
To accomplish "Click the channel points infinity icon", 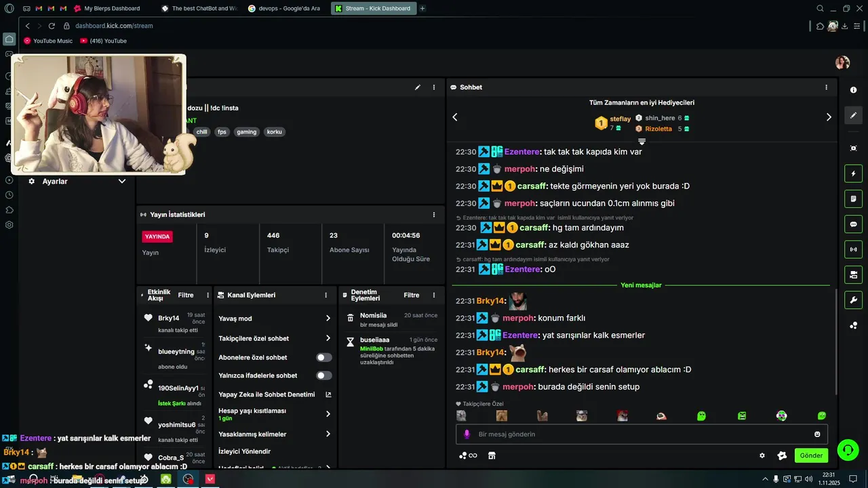I will (468, 455).
